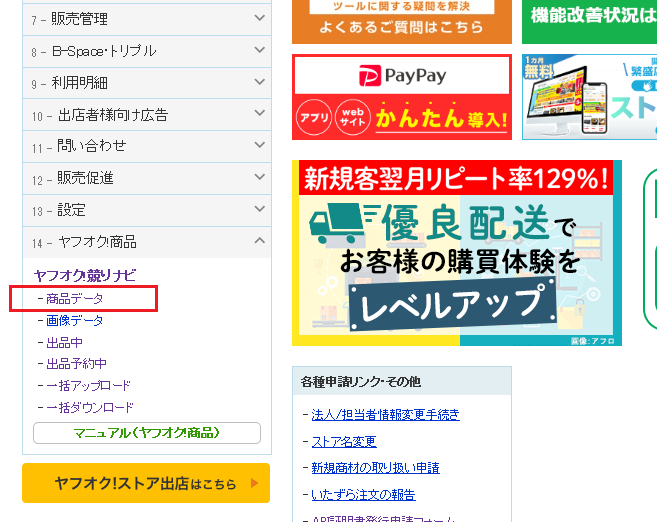Expand the 7 - 販売管理 chevron
Viewport: 657px width, 522px height.
[260, 18]
